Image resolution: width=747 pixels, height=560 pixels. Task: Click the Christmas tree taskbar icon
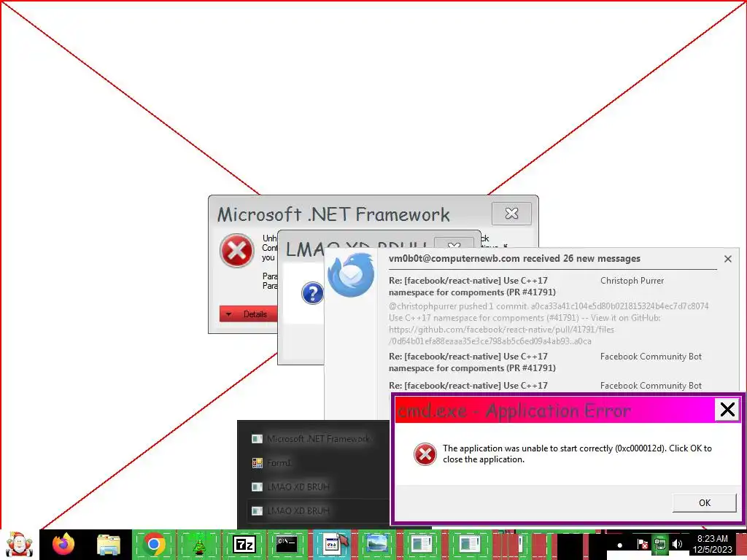click(x=198, y=545)
